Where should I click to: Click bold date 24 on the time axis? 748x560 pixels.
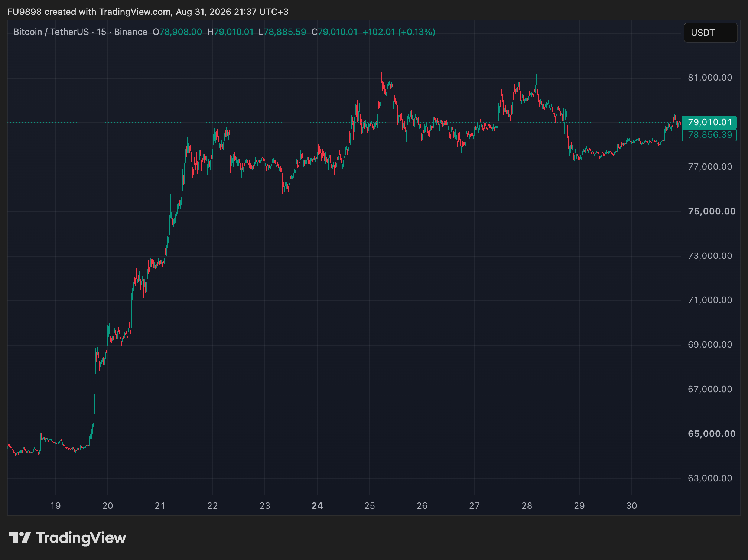pos(318,506)
